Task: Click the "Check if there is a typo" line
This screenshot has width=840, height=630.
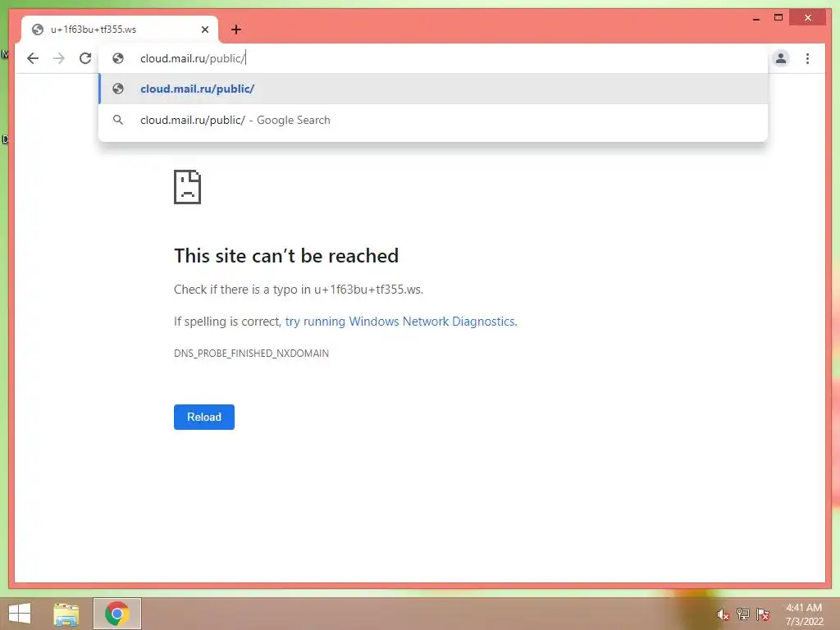Action: (x=299, y=290)
